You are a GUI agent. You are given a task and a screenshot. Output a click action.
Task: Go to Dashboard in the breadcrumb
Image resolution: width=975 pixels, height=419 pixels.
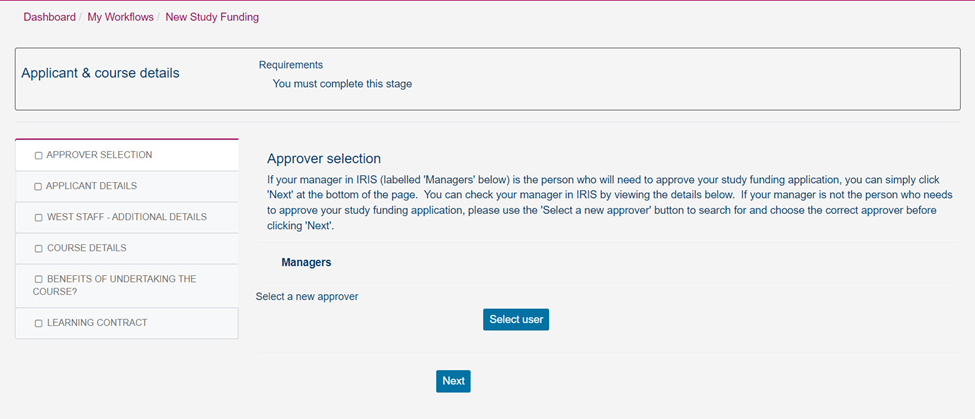[x=49, y=17]
